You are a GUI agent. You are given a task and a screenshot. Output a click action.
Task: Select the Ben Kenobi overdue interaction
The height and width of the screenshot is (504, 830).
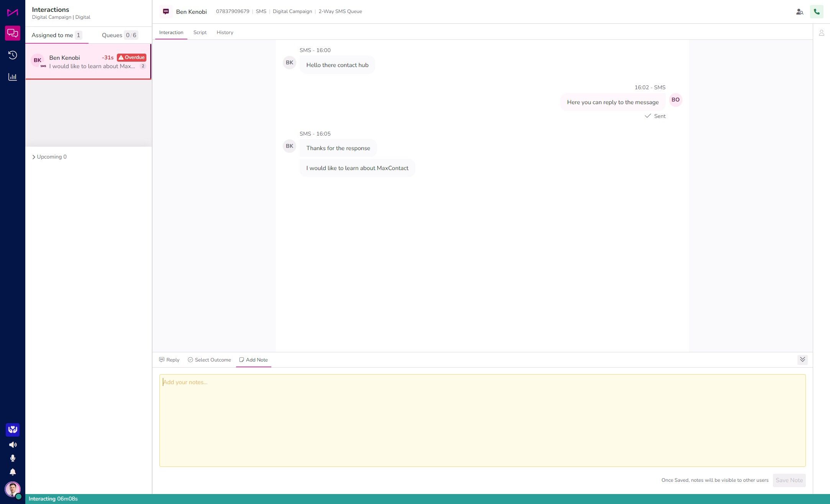[x=88, y=62]
